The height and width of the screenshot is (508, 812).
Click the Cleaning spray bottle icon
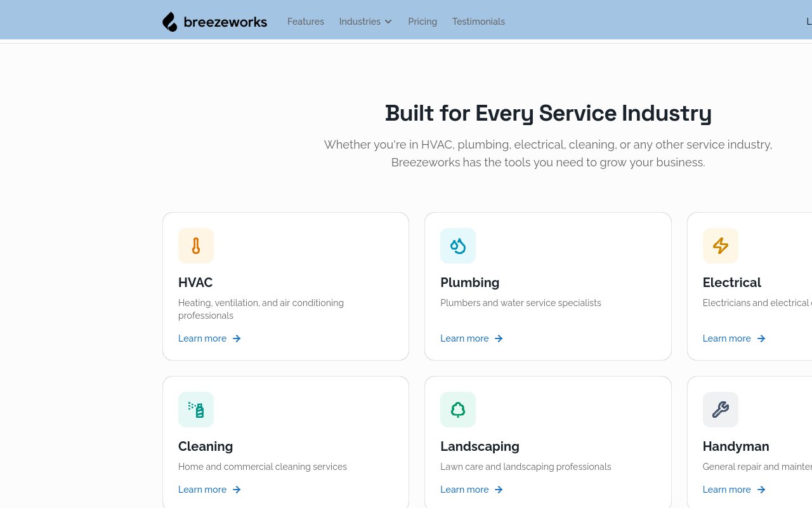pyautogui.click(x=196, y=410)
